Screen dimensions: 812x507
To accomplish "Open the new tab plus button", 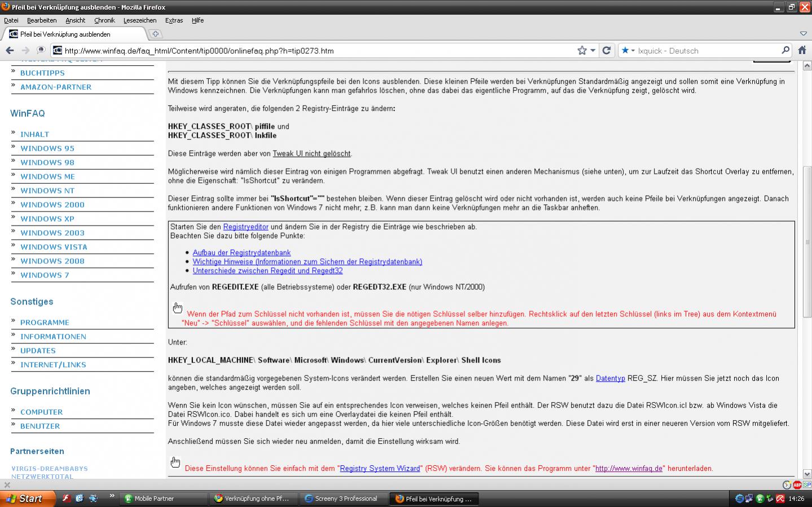I will point(155,34).
